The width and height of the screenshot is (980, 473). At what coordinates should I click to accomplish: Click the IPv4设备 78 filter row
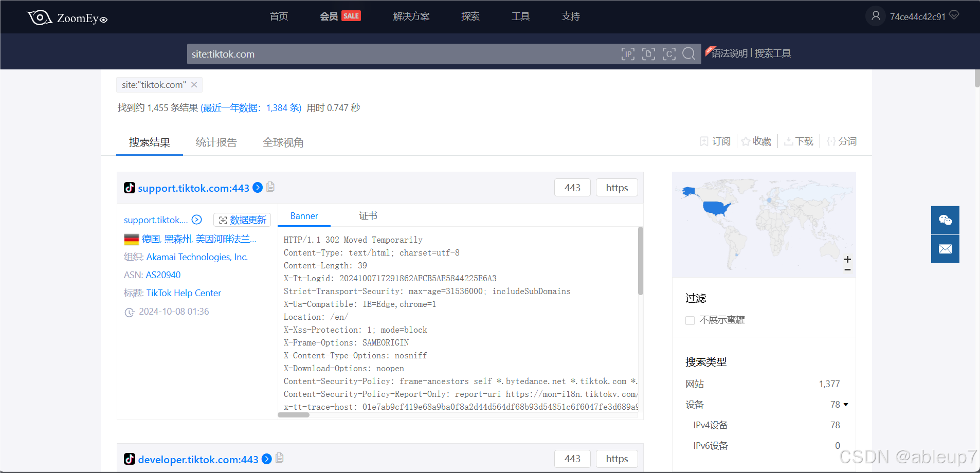(766, 425)
